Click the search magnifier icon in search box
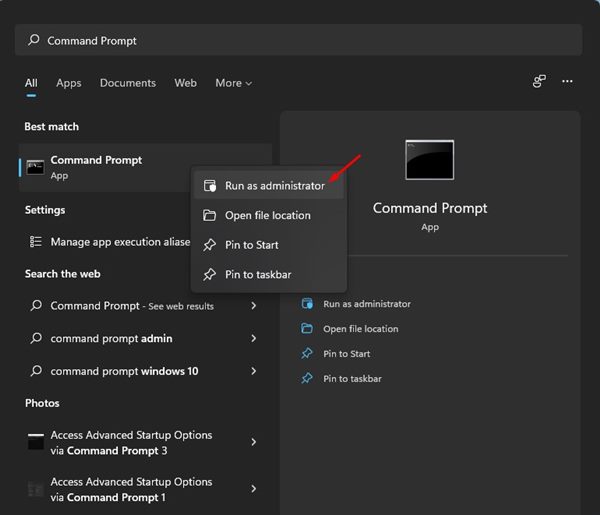This screenshot has width=600, height=515. point(34,40)
